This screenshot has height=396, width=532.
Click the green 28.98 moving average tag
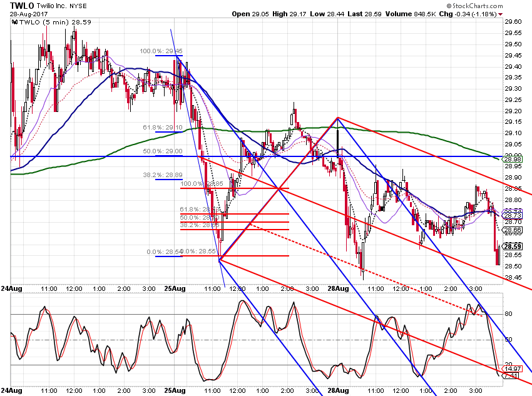tap(513, 160)
